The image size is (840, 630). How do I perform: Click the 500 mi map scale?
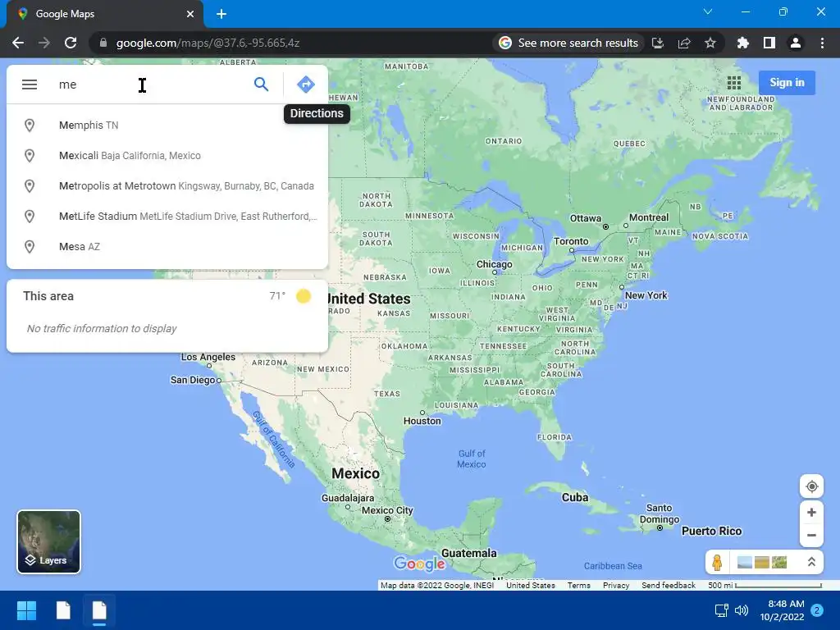point(765,586)
